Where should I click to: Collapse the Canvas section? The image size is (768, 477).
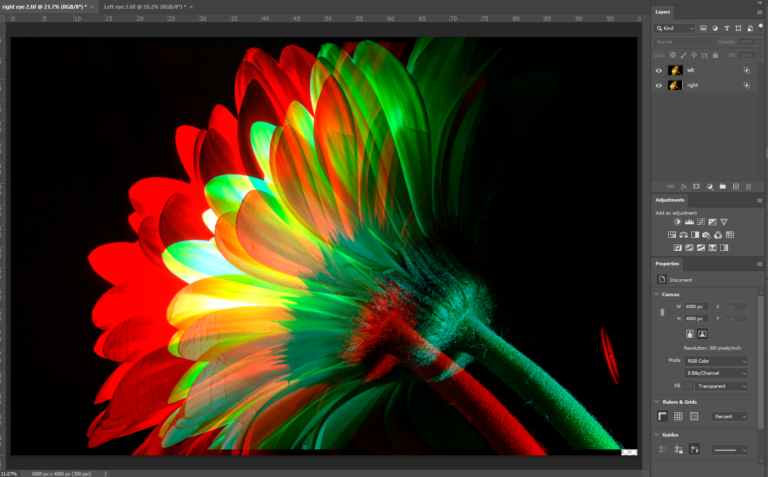(657, 294)
